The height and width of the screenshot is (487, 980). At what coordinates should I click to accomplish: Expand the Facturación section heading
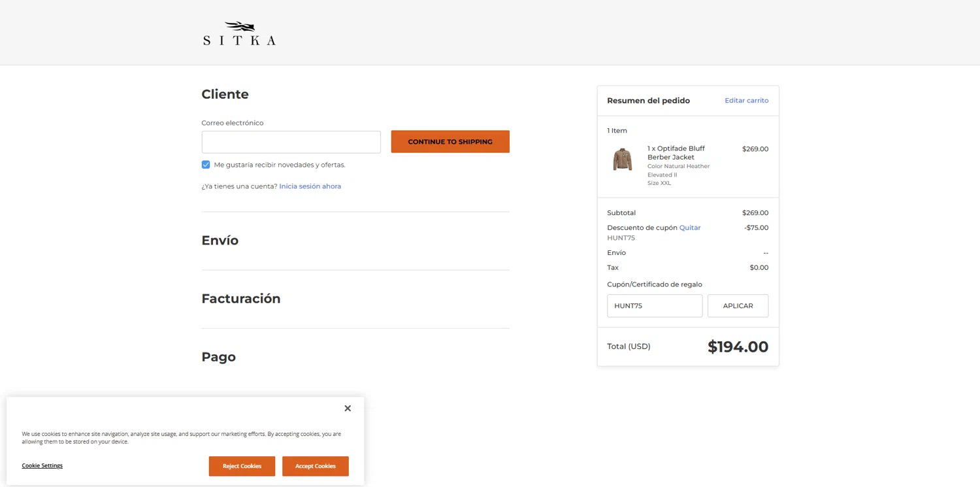[x=241, y=299]
